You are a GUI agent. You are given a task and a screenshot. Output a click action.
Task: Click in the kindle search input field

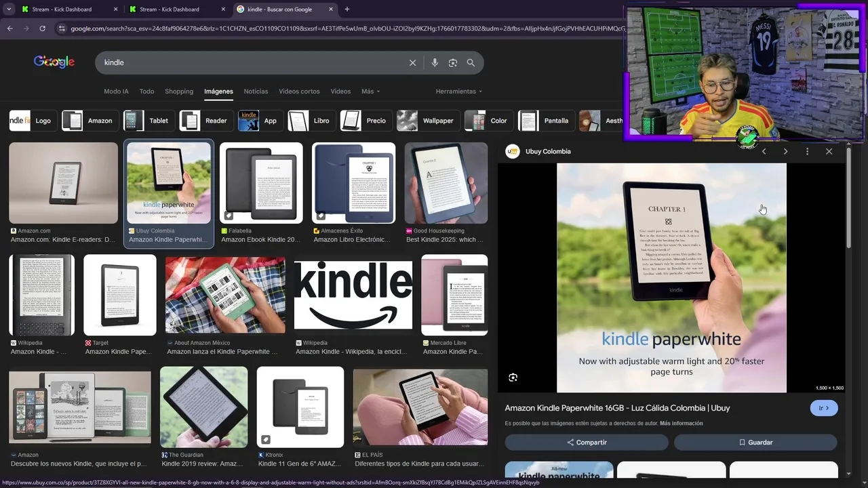click(251, 62)
